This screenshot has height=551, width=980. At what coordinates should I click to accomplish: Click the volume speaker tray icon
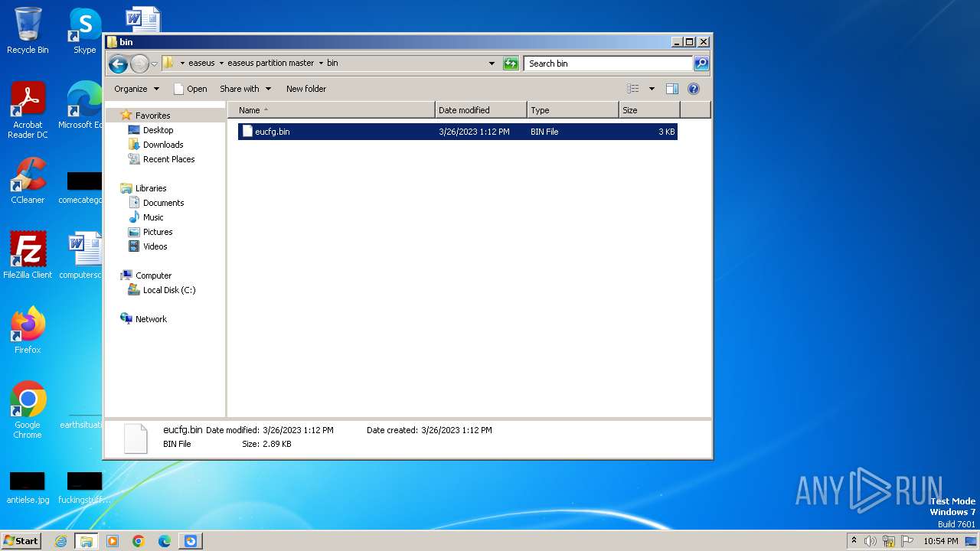(x=871, y=541)
